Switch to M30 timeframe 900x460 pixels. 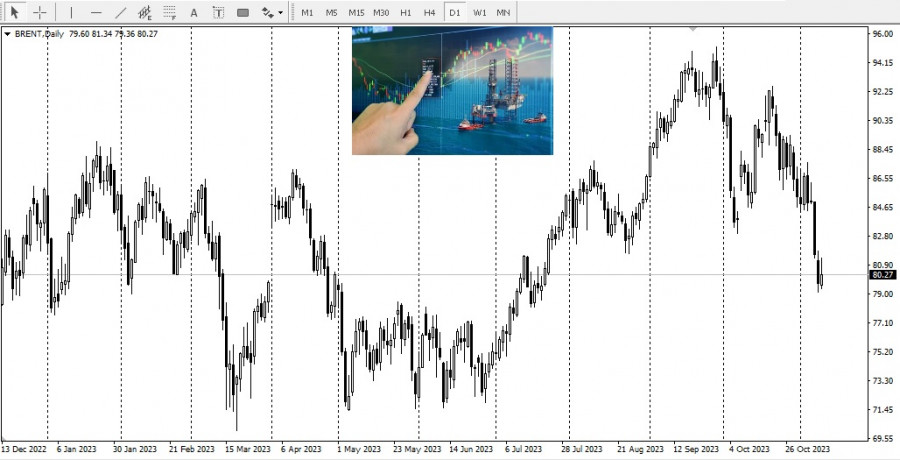(381, 12)
